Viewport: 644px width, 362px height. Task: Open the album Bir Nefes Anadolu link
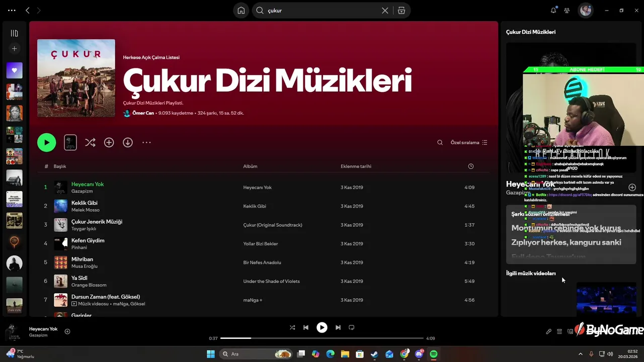click(x=262, y=262)
